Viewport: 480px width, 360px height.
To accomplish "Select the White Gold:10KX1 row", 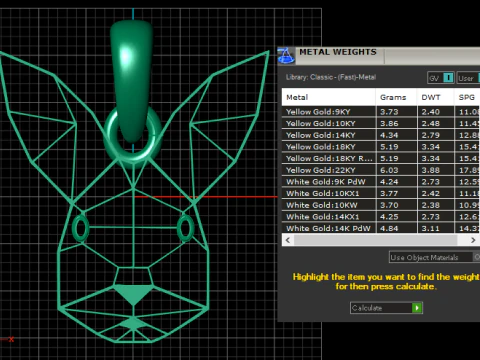I will pyautogui.click(x=381, y=193).
